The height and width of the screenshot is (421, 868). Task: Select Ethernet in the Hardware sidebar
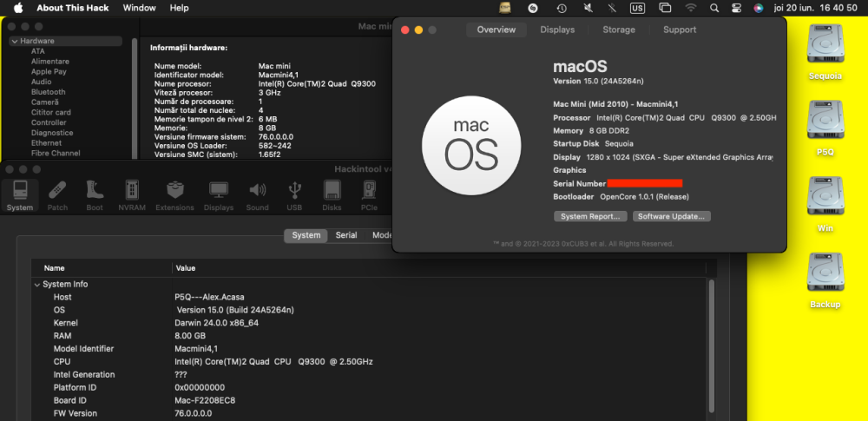tap(47, 143)
